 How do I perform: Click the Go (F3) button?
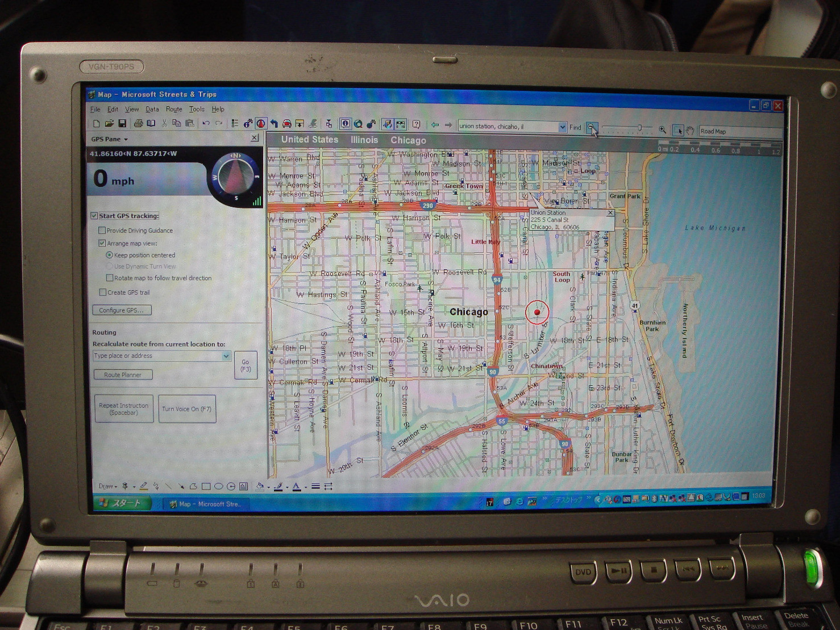coord(246,365)
